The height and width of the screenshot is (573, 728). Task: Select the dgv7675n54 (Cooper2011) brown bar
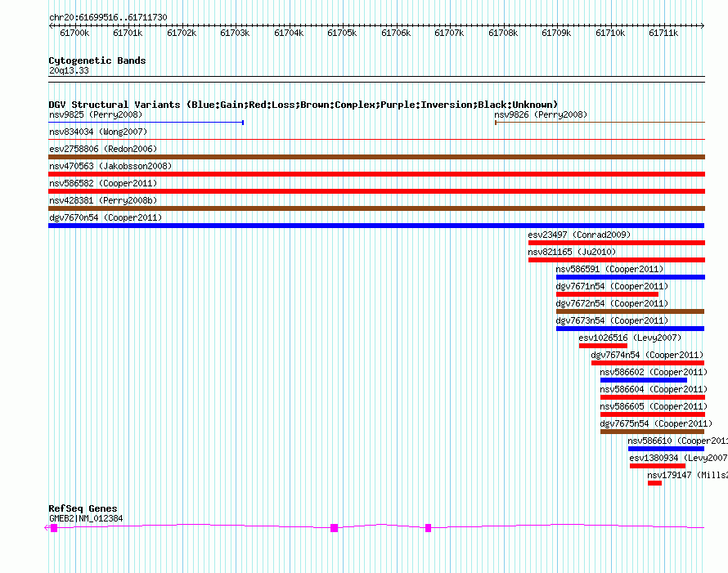click(x=652, y=432)
